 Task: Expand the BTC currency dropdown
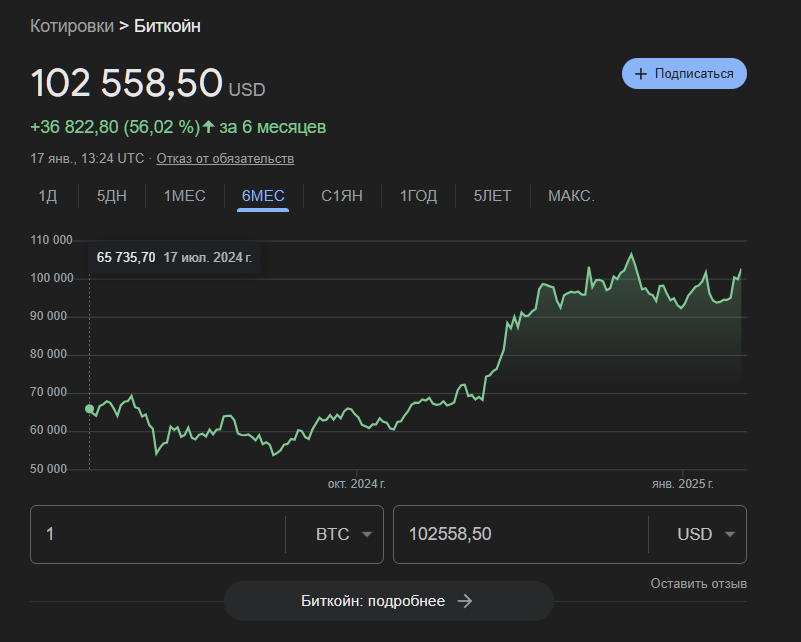click(343, 534)
